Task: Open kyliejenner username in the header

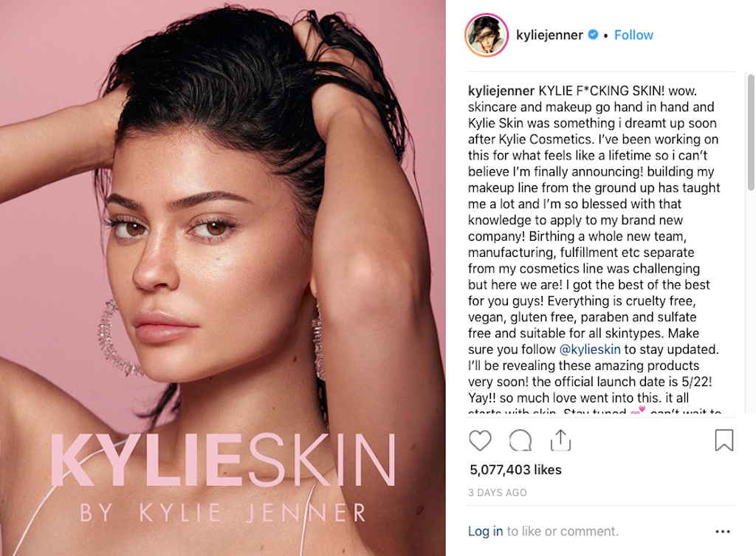Action: point(549,35)
